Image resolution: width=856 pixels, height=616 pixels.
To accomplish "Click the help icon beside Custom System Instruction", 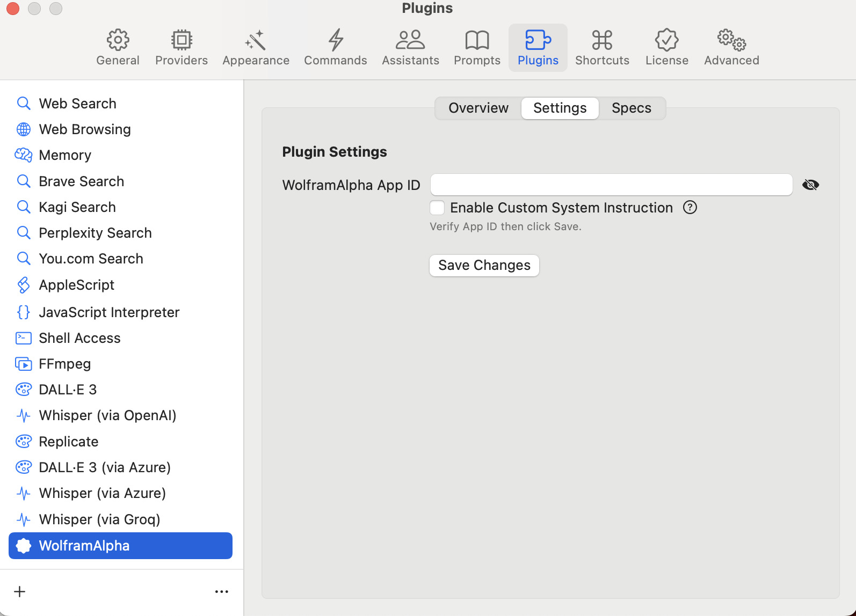I will point(690,208).
